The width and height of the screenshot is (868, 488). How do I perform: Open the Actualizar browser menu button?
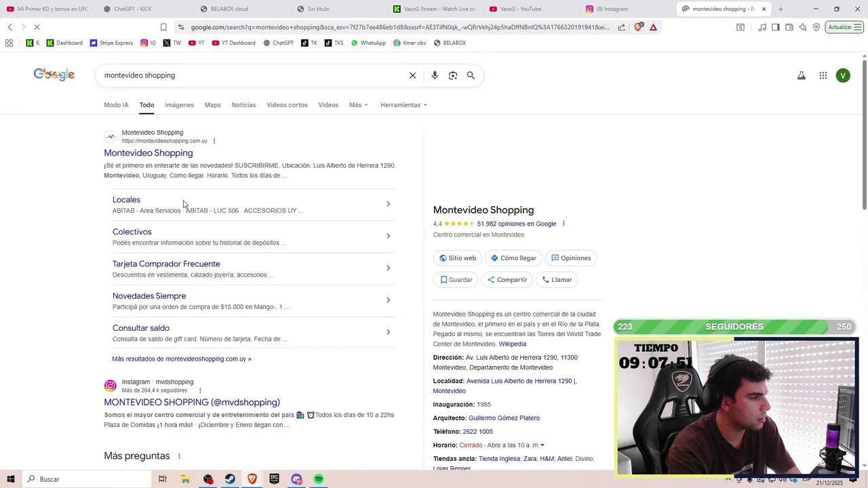tap(844, 27)
